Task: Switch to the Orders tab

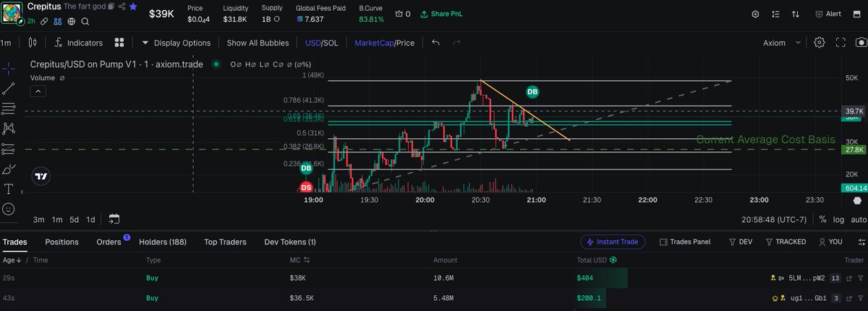Action: (109, 242)
